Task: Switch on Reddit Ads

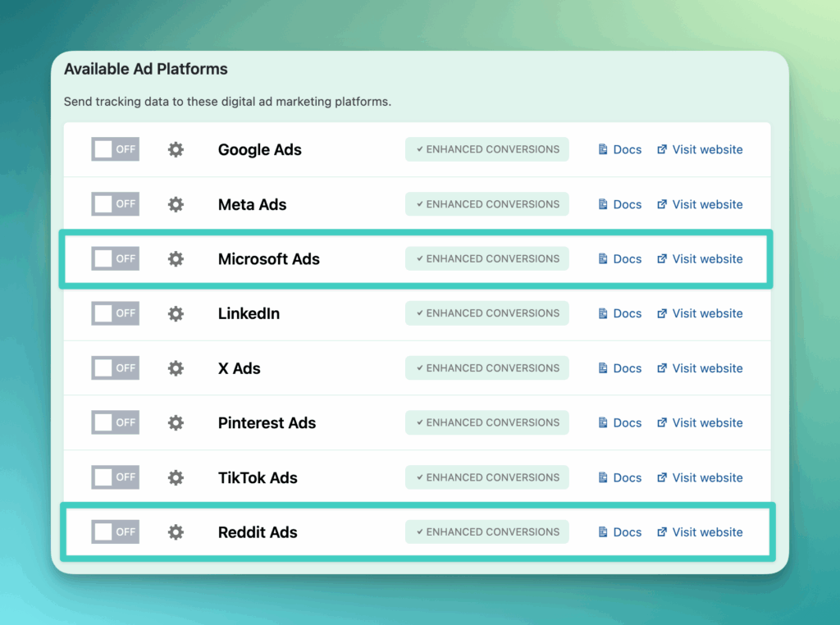Action: pyautogui.click(x=115, y=531)
